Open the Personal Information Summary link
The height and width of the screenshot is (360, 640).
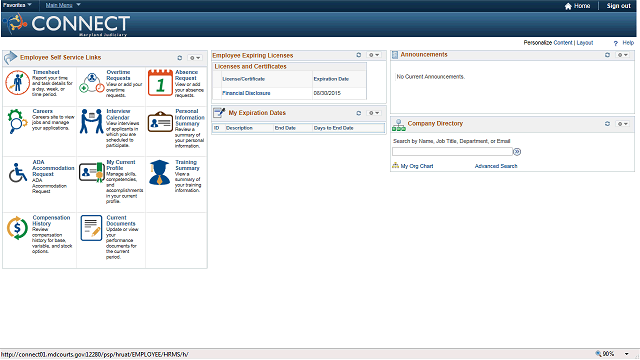190,117
